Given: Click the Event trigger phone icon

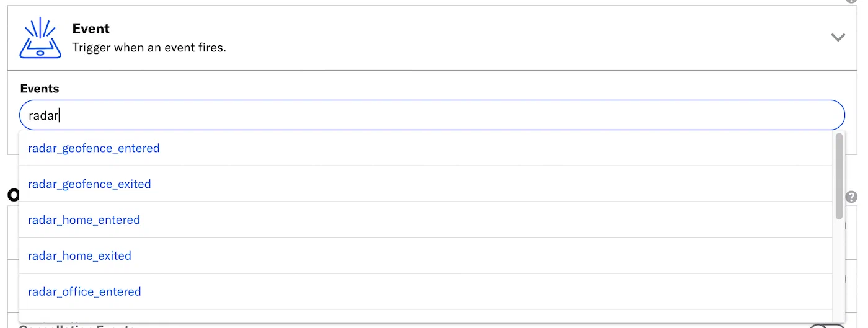Looking at the screenshot, I should (x=40, y=38).
